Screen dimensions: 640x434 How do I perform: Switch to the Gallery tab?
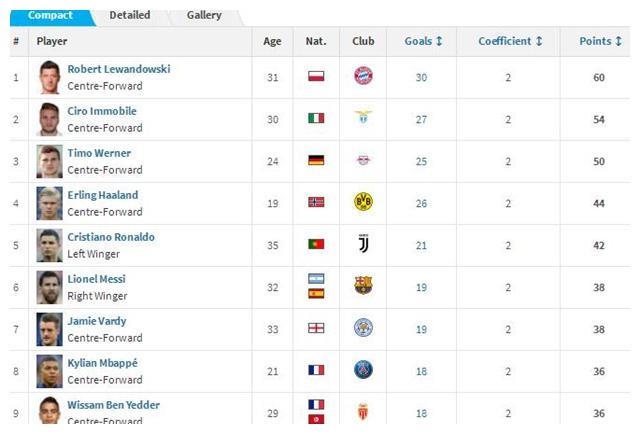[204, 15]
